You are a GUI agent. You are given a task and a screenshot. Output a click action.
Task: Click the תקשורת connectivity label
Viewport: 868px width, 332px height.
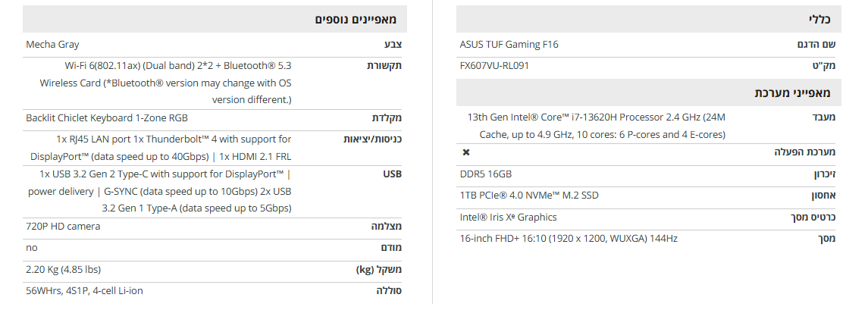[384, 66]
